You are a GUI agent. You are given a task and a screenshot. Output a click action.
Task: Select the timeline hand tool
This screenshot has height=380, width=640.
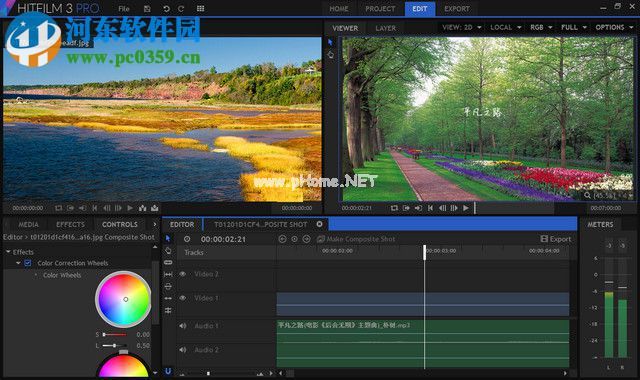coord(168,250)
